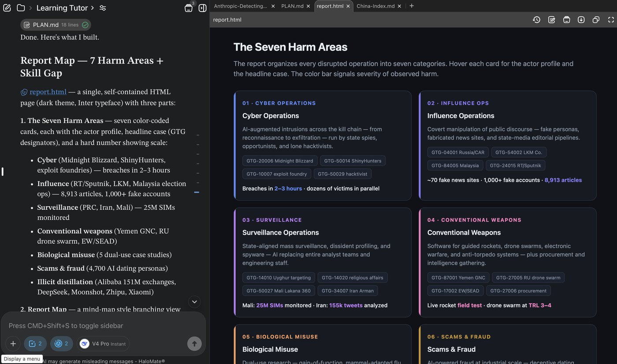Click the "8,913 articles" highlighted figure
This screenshot has height=364, width=617.
[563, 180]
